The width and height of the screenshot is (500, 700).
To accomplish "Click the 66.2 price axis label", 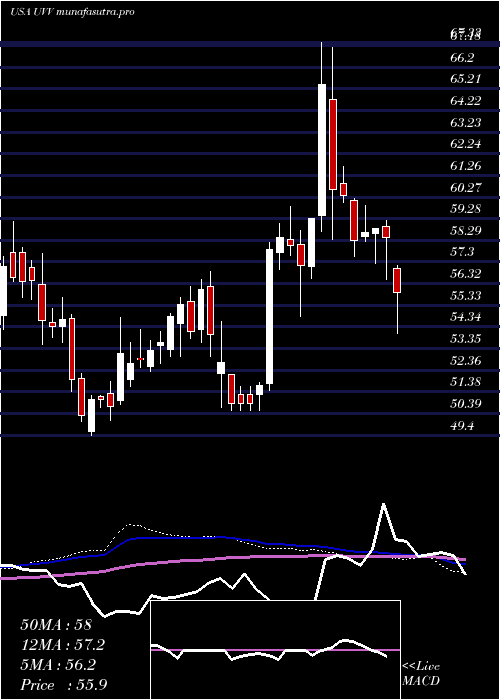I will pos(462,58).
